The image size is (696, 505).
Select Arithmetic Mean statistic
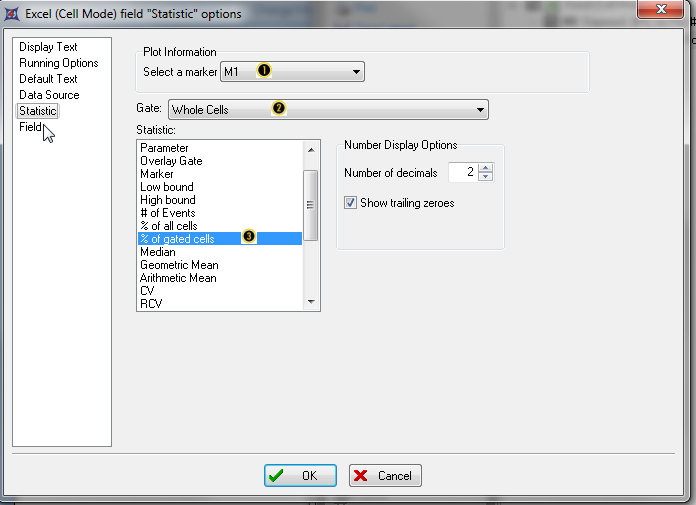(x=220, y=278)
